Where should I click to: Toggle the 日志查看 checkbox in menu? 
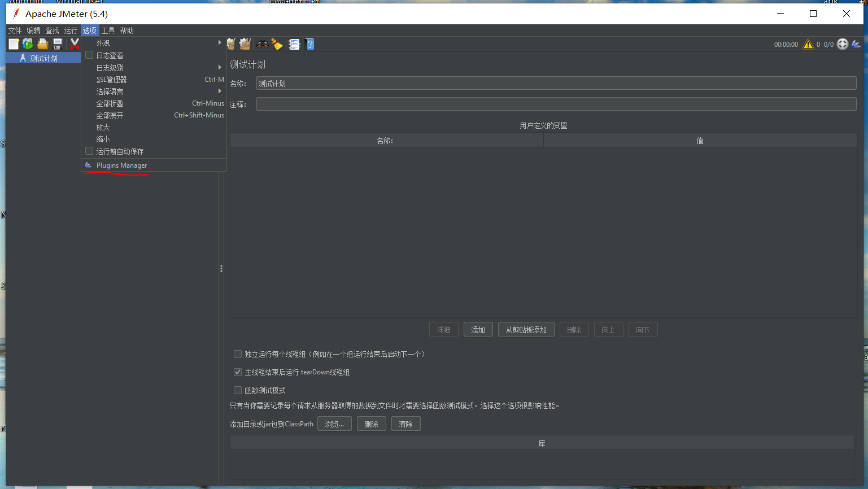tap(89, 55)
